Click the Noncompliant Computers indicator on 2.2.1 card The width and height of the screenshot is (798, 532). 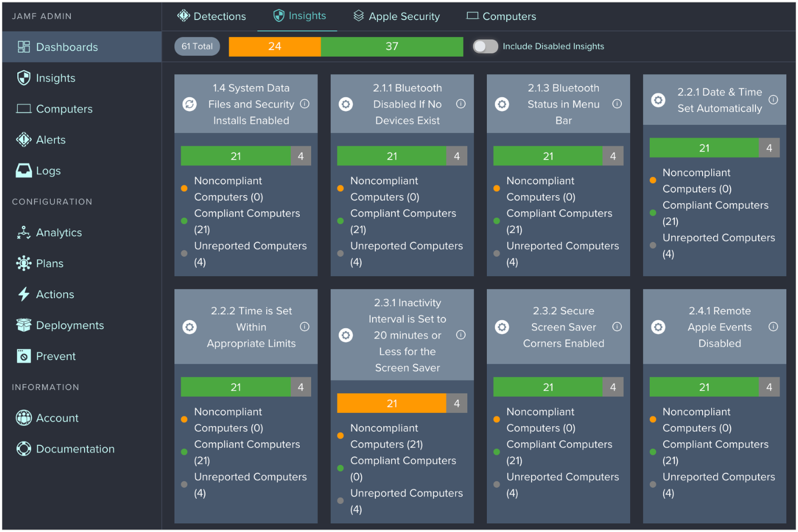click(653, 180)
